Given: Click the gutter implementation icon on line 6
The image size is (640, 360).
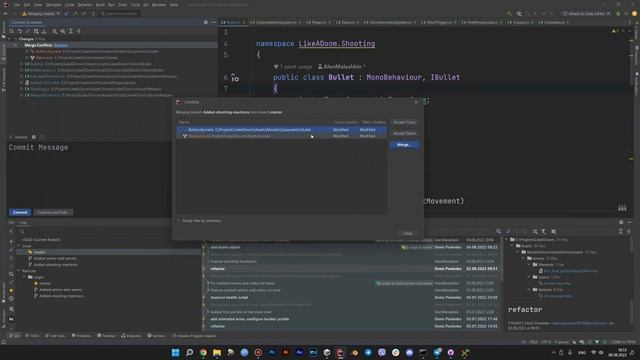Looking at the screenshot, I should click(x=235, y=78).
